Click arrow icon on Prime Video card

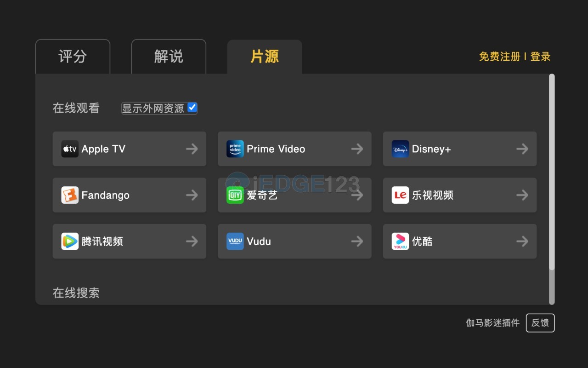(x=357, y=149)
